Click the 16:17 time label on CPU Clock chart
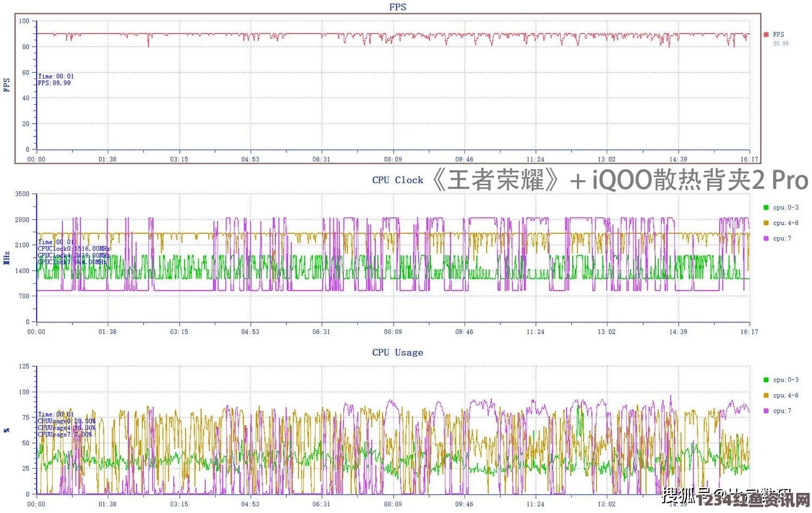This screenshot has height=513, width=812. (x=750, y=332)
